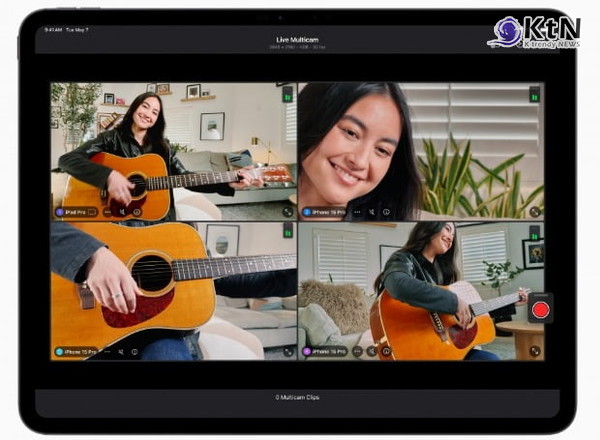Click the Live Multicam title
The width and height of the screenshot is (600, 440).
[298, 39]
